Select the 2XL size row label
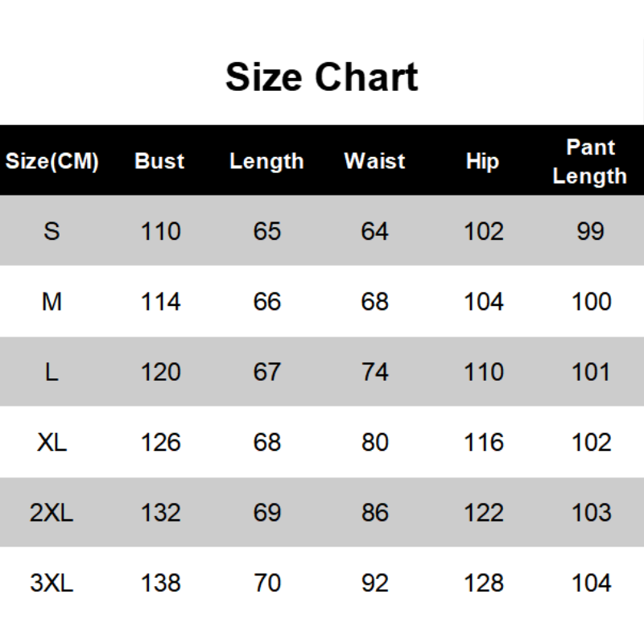This screenshot has width=644, height=644. click(52, 512)
